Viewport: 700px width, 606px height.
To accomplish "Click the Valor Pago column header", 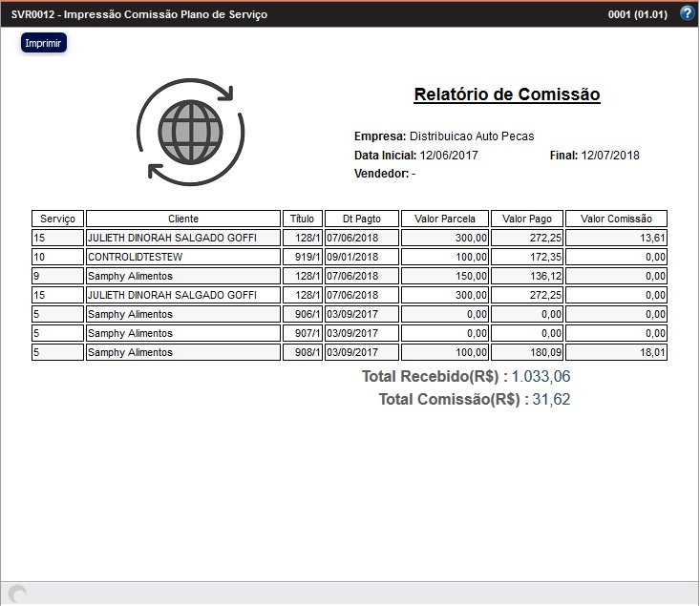I will point(527,219).
